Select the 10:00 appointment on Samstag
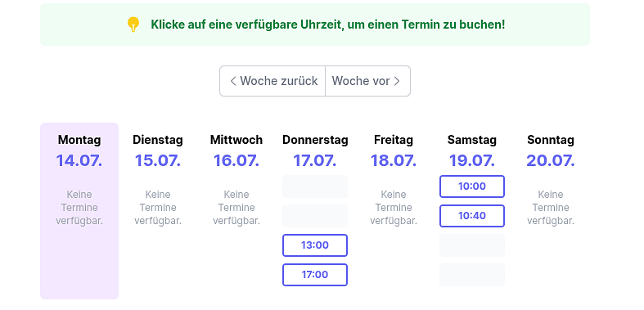644x310 pixels. [x=472, y=186]
